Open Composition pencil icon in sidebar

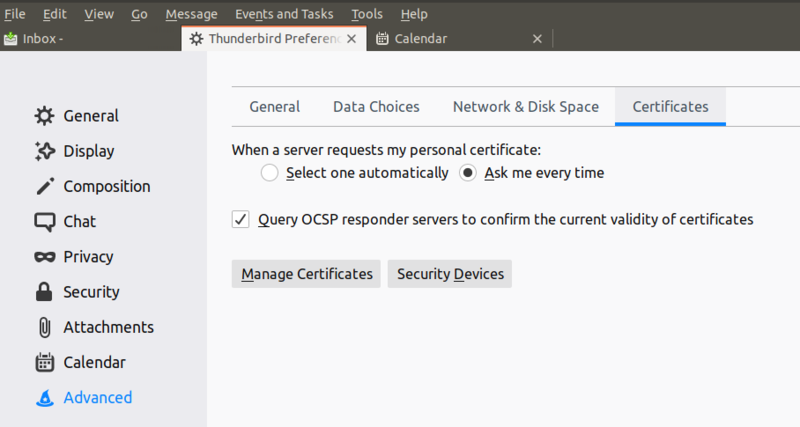[44, 187]
